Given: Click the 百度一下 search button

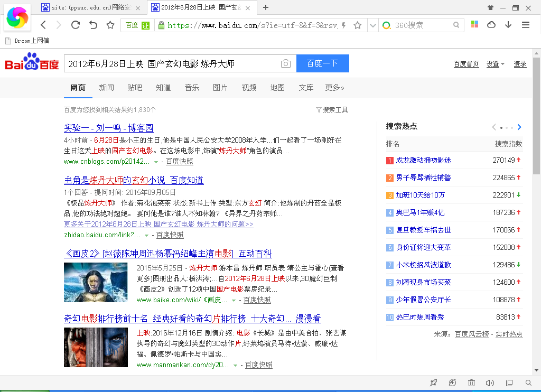Looking at the screenshot, I should coord(323,63).
